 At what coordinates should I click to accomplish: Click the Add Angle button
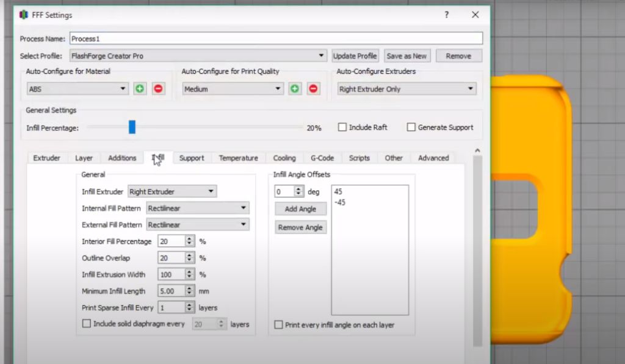(x=300, y=209)
